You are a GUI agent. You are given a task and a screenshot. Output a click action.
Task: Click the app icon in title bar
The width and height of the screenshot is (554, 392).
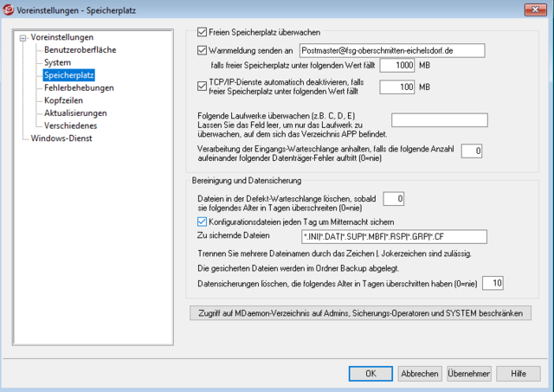pyautogui.click(x=10, y=9)
